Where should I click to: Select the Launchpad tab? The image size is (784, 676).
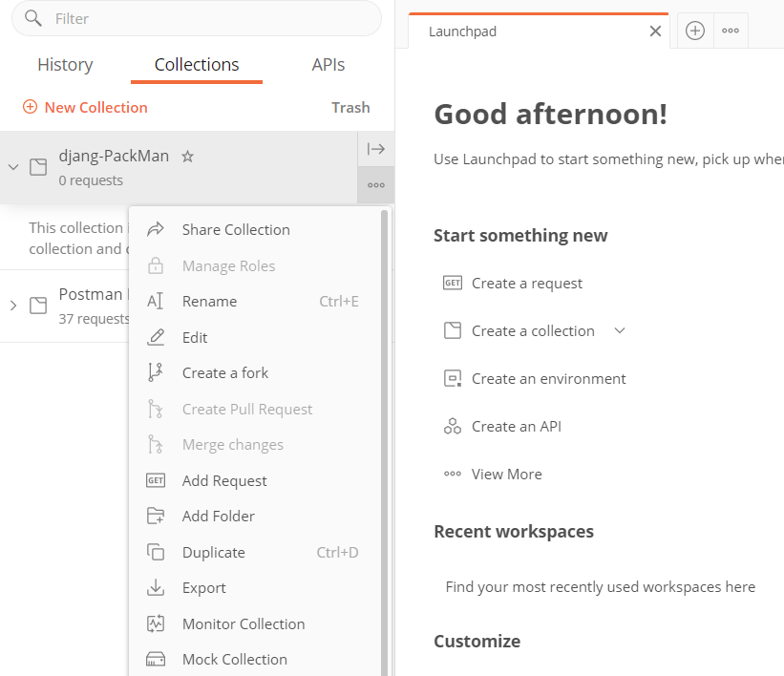[539, 31]
